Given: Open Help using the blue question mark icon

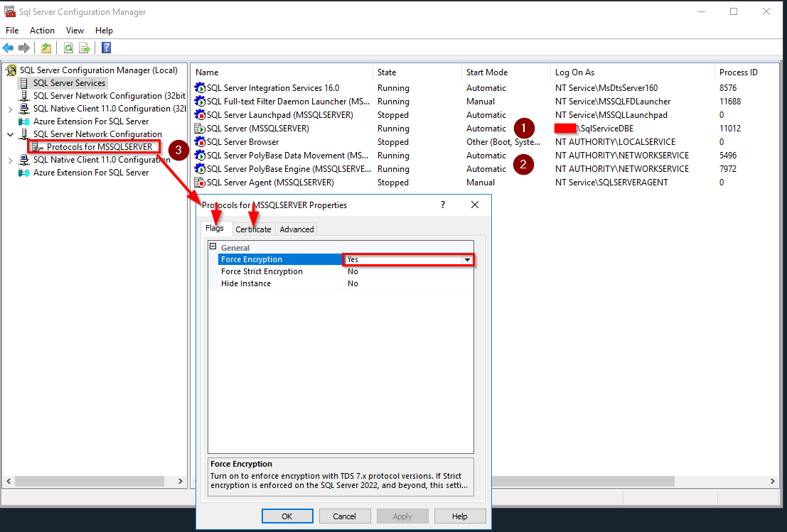Looking at the screenshot, I should (105, 48).
